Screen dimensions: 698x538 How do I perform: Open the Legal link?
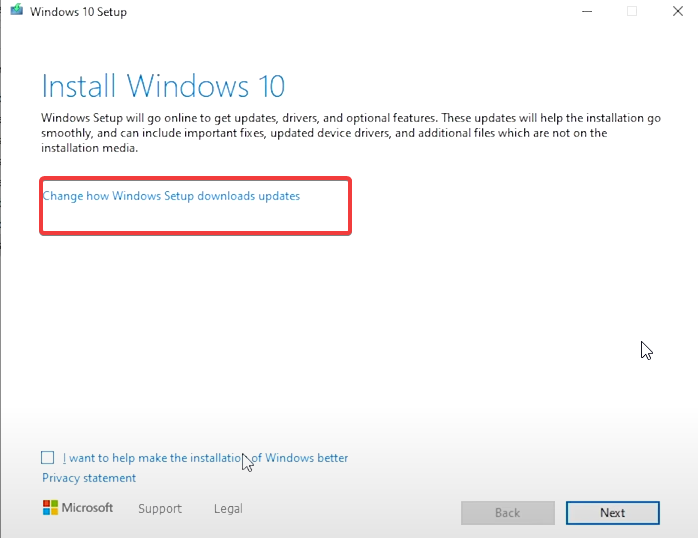pos(228,509)
